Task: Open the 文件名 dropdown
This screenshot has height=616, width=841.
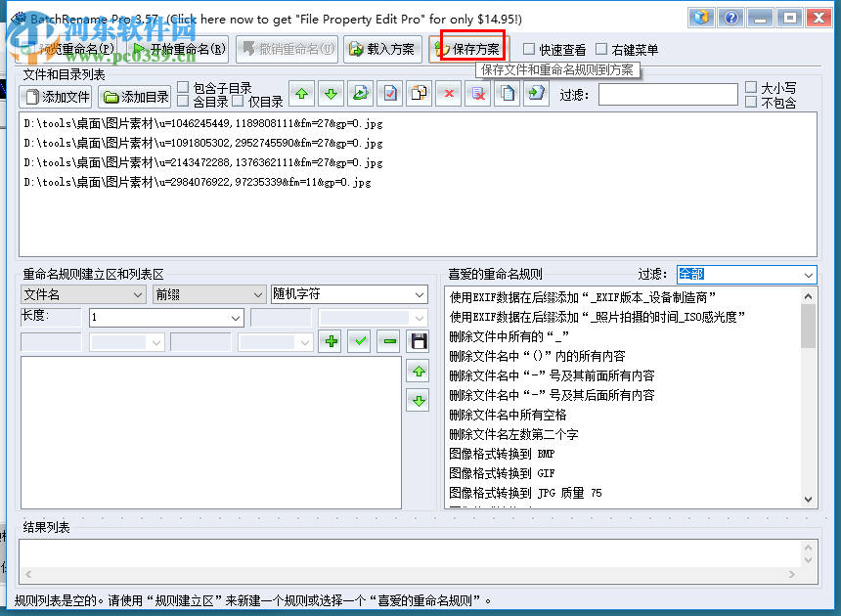Action: (83, 293)
